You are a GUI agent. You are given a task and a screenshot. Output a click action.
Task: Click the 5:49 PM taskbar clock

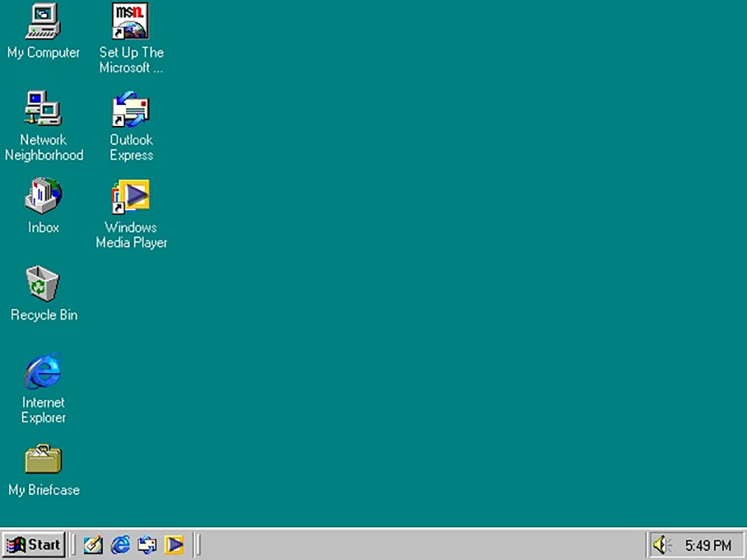click(x=708, y=545)
